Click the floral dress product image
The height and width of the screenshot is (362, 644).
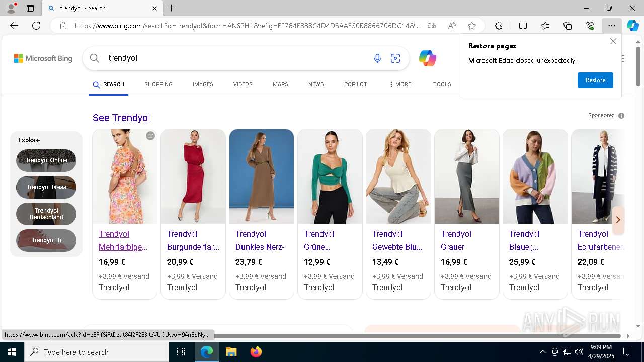pos(125,176)
